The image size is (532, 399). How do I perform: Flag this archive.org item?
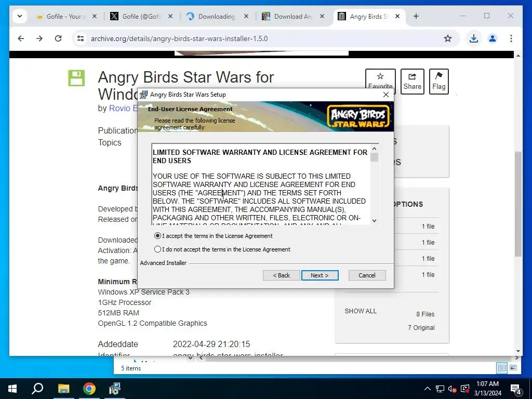click(x=438, y=82)
